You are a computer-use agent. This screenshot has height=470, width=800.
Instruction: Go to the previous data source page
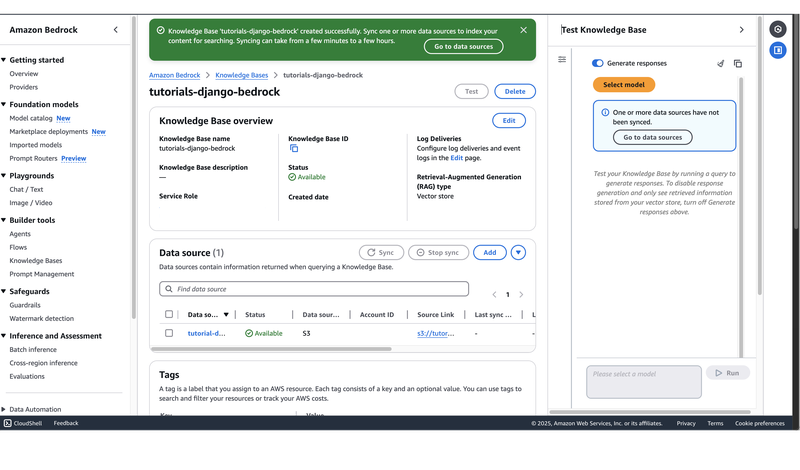click(x=494, y=294)
